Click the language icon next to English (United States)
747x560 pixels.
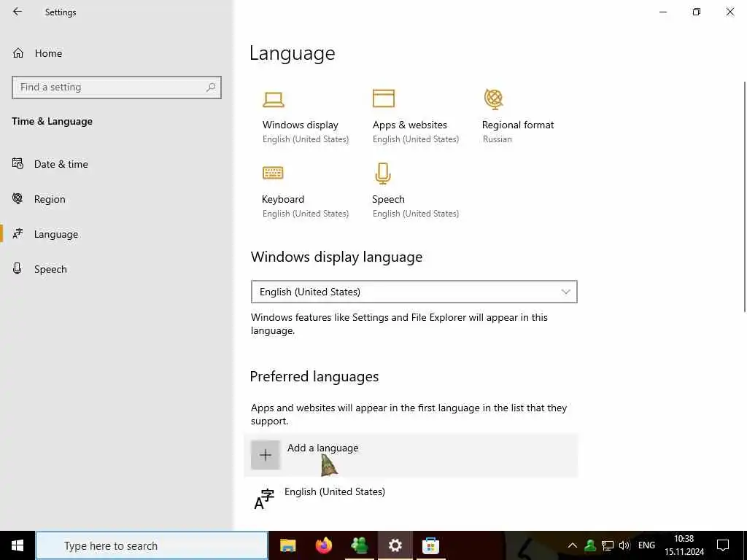(x=264, y=499)
